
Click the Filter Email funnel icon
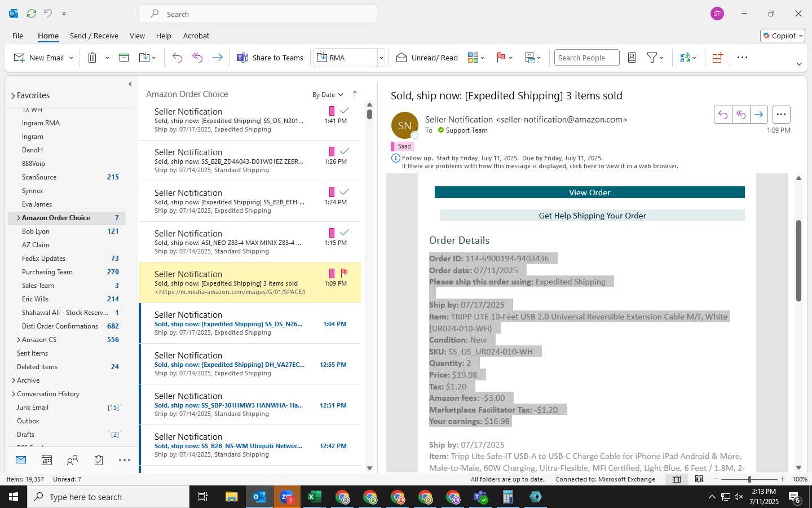pos(652,58)
